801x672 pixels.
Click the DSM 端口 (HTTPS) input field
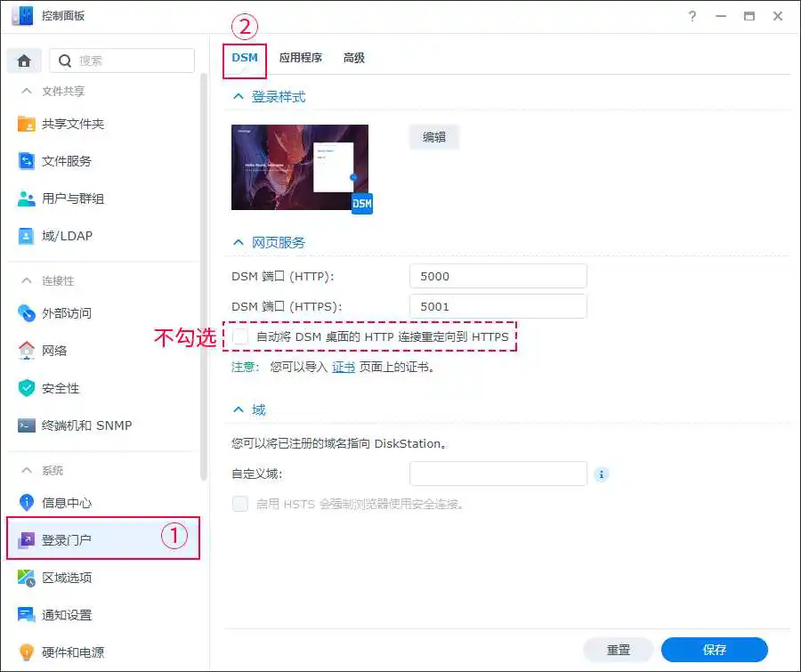(x=498, y=306)
